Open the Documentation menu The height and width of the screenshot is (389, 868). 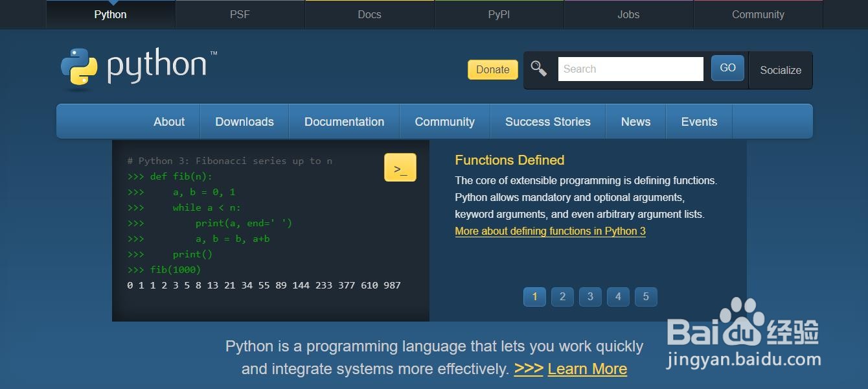click(x=344, y=121)
